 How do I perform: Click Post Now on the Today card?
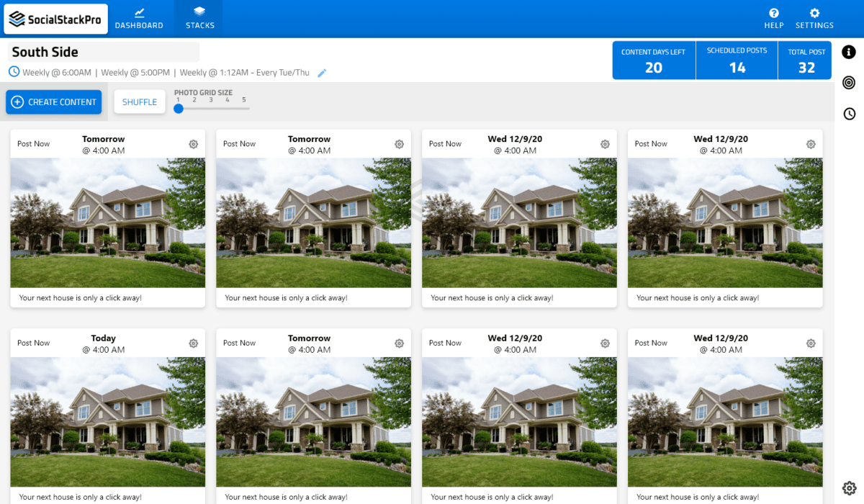pos(34,343)
